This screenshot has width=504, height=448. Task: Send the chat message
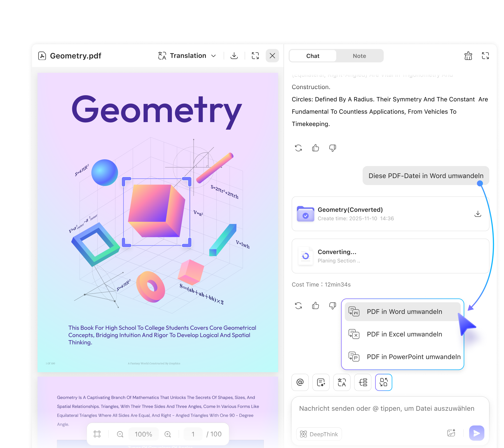point(477,433)
